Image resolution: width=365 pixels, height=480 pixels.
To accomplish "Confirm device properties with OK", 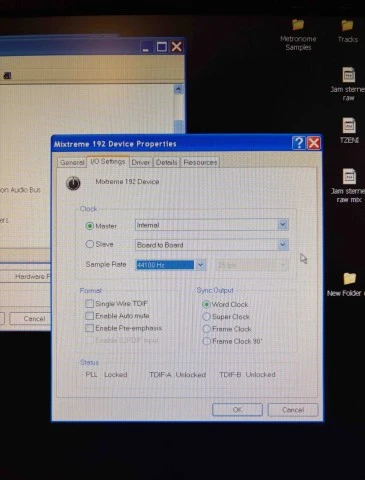I will [x=237, y=409].
